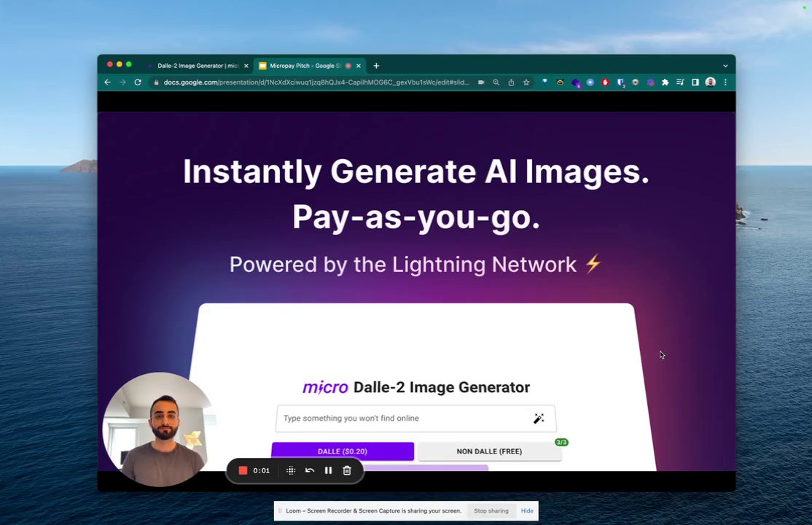Screen dimensions: 812x525
Task: Click the magic wand icon in the prompt box
Action: coord(539,419)
